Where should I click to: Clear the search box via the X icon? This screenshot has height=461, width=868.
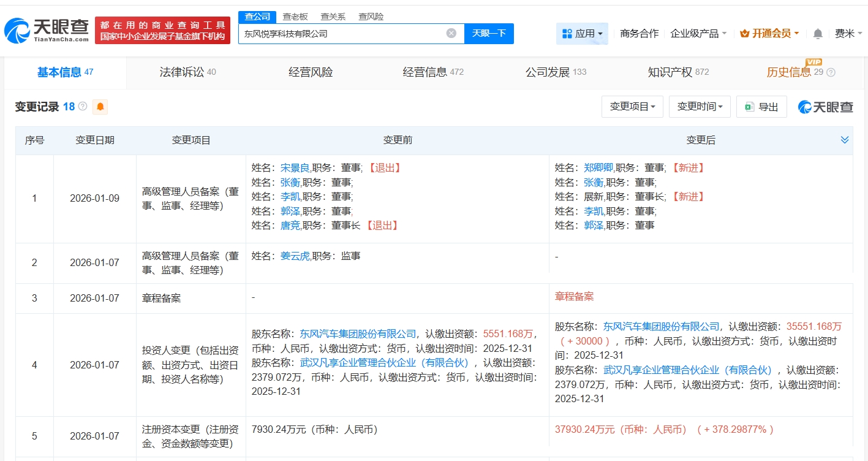tap(451, 33)
